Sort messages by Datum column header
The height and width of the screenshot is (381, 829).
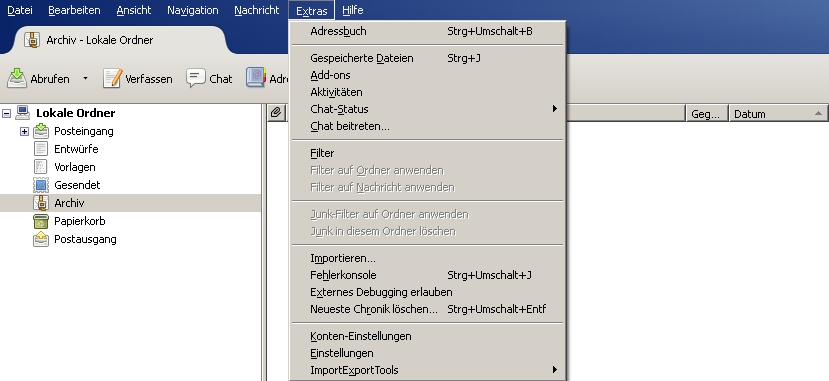pyautogui.click(x=778, y=114)
